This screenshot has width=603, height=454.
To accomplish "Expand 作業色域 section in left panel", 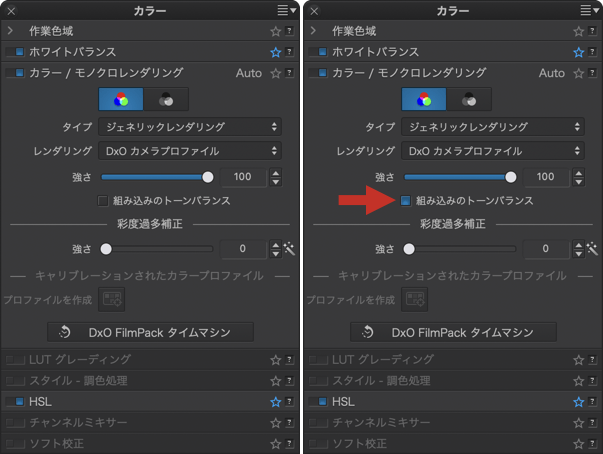I will 10,31.
